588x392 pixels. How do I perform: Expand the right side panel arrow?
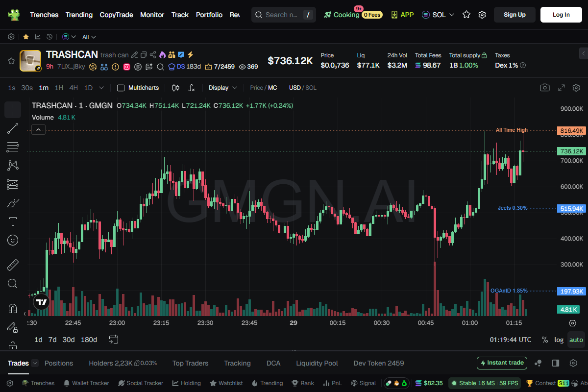click(x=583, y=53)
